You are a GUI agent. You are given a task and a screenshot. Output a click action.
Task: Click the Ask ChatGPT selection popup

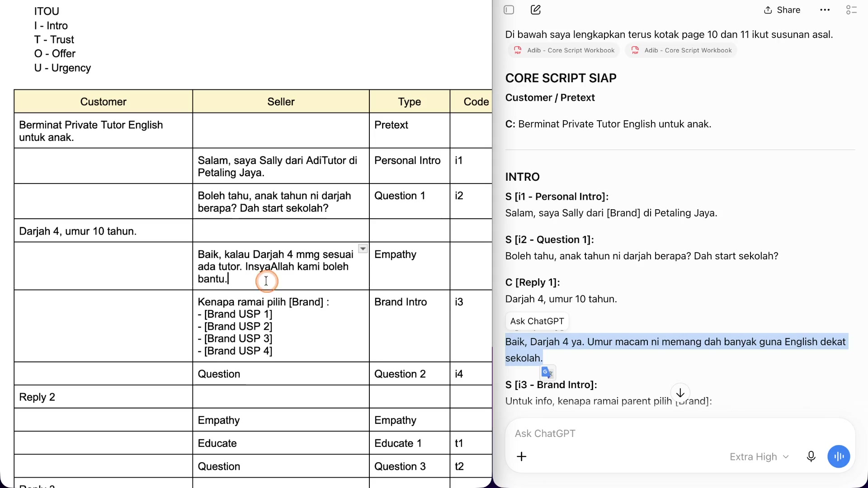pyautogui.click(x=537, y=321)
